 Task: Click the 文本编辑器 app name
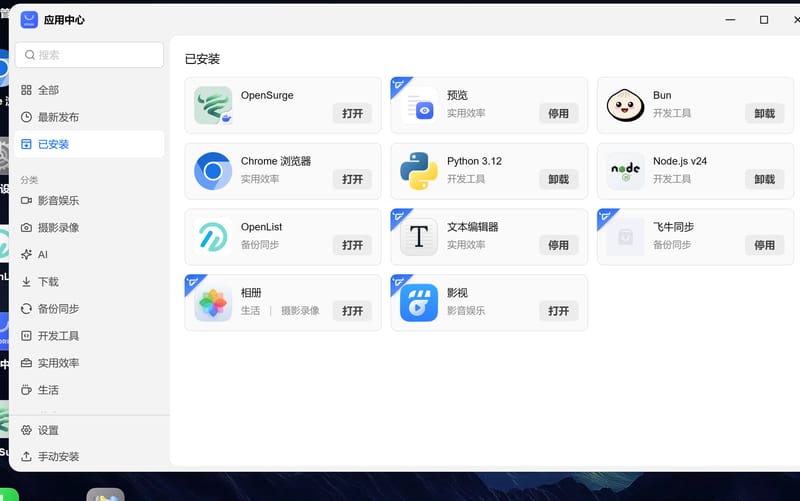[472, 227]
